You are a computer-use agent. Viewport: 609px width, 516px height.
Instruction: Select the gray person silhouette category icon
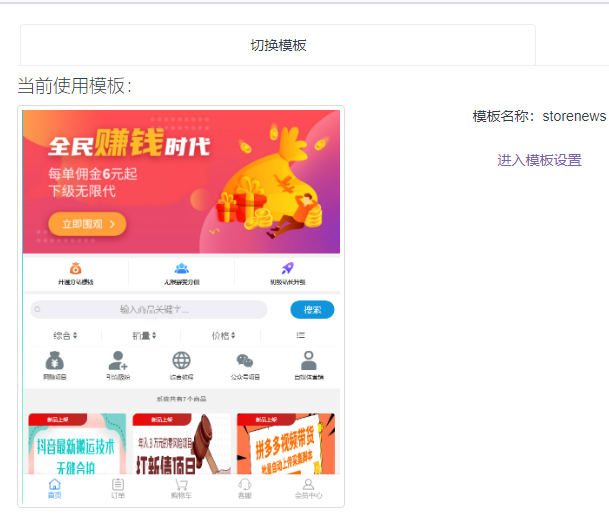click(308, 362)
